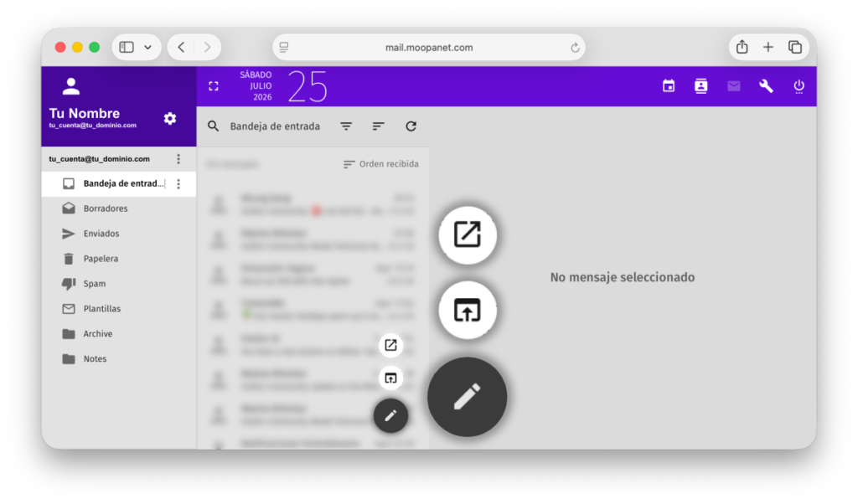Open a new browser tab
The image size is (858, 504).
[x=768, y=48]
